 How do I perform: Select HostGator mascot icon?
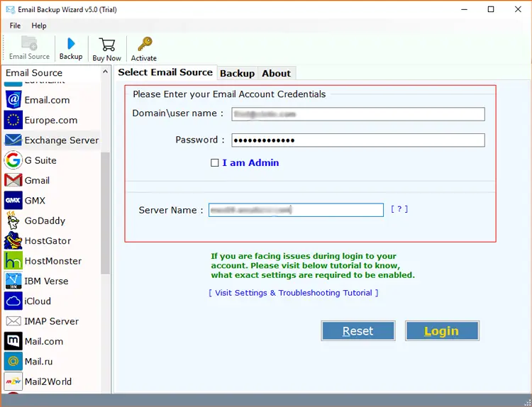click(13, 240)
